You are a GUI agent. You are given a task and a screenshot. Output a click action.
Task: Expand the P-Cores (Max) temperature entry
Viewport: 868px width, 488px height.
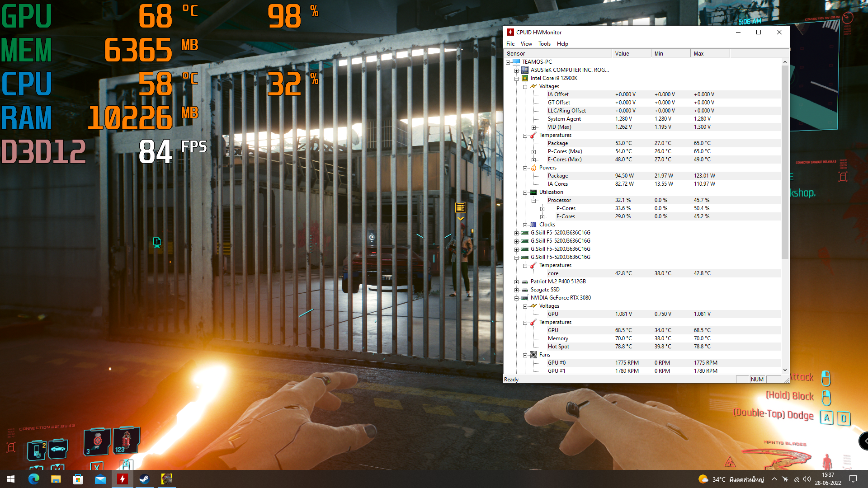[534, 152]
